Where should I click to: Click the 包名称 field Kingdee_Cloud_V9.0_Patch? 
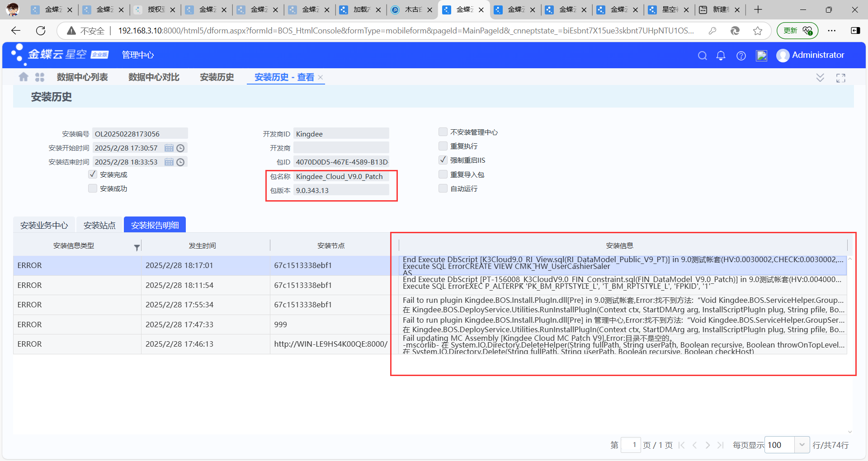click(x=341, y=176)
